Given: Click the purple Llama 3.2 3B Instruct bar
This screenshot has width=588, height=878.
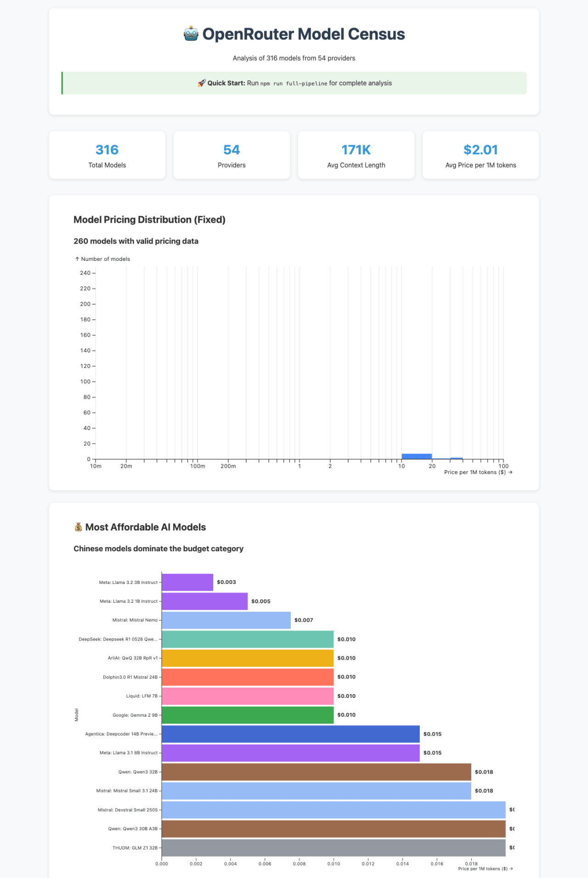Looking at the screenshot, I should tap(187, 582).
